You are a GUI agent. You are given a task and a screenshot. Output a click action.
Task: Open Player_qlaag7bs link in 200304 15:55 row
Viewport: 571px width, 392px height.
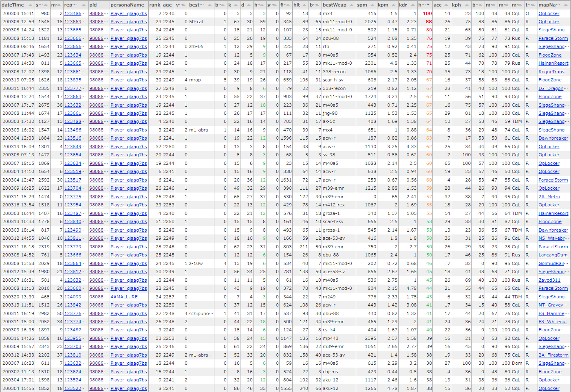coord(128,388)
